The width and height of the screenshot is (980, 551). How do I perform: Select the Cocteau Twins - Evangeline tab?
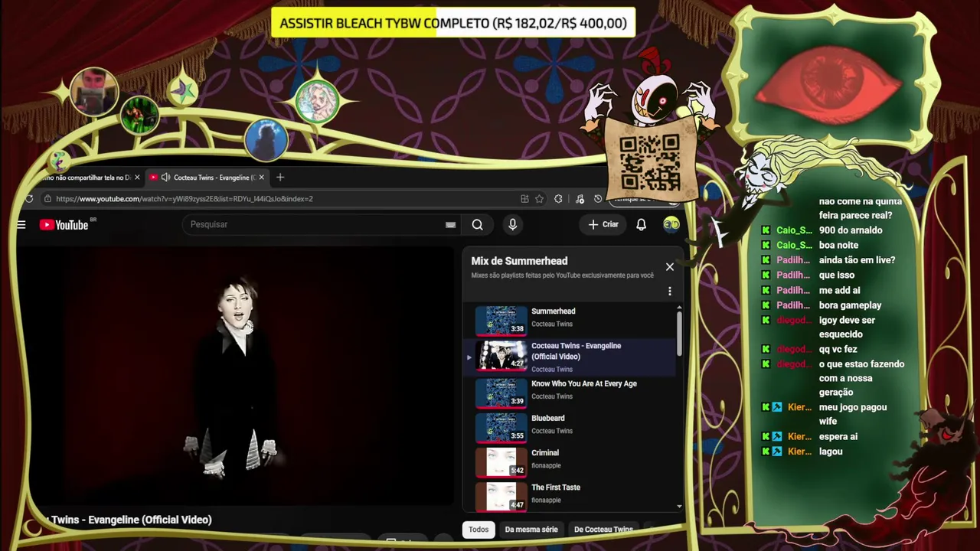(x=207, y=178)
